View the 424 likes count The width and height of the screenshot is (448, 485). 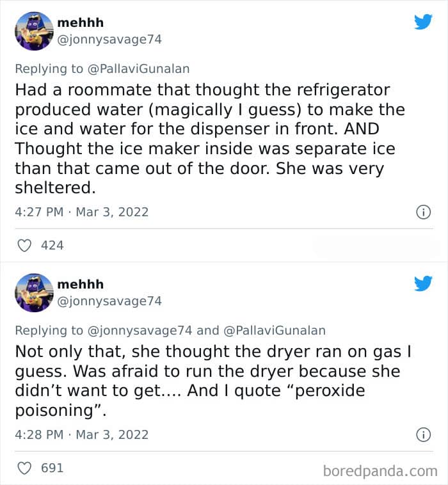(52, 245)
